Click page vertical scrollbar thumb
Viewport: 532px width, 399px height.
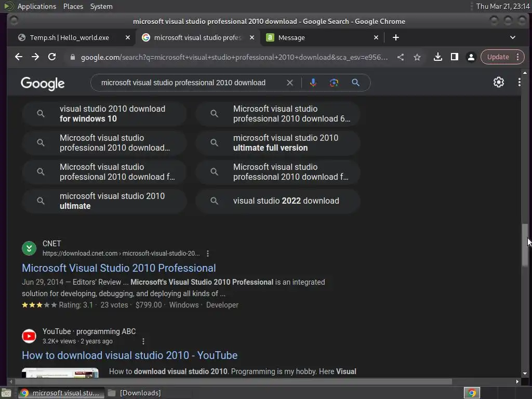pos(525,245)
